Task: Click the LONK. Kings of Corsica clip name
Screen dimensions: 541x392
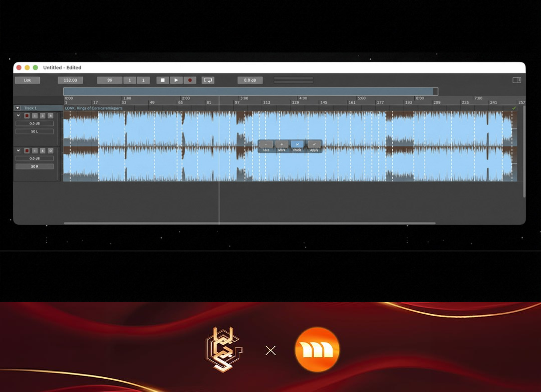Action: point(94,108)
